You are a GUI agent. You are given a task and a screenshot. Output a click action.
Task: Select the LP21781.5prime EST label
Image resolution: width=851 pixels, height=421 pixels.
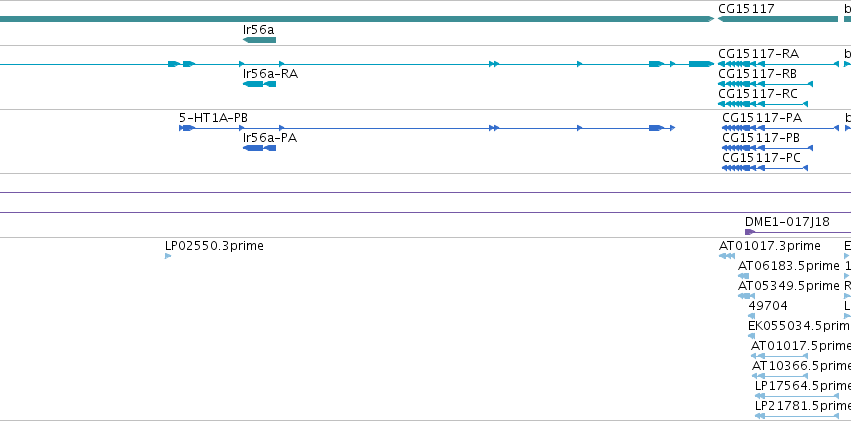point(803,406)
